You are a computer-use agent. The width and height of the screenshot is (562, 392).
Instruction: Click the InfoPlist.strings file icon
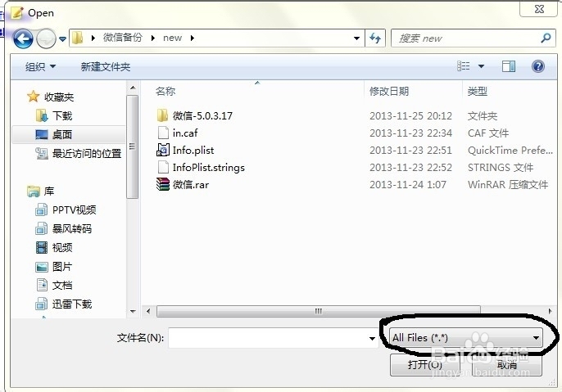163,167
